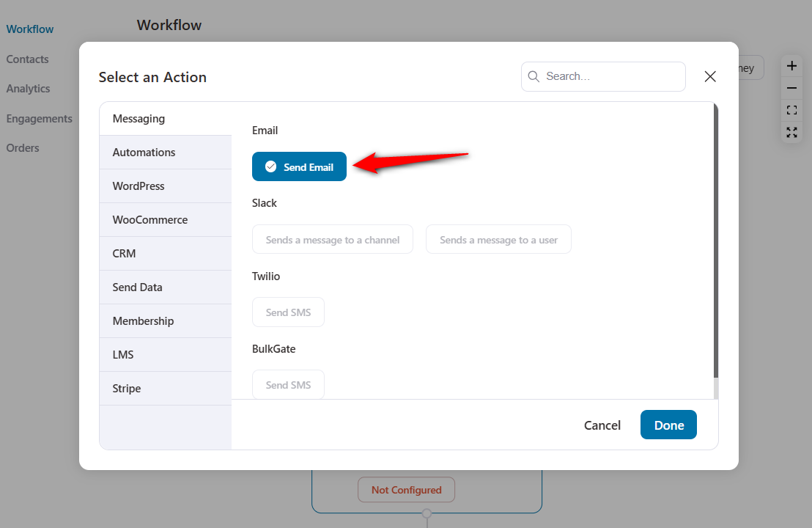Viewport: 812px width, 528px height.
Task: Open Analytics in the left navigation
Action: point(28,89)
